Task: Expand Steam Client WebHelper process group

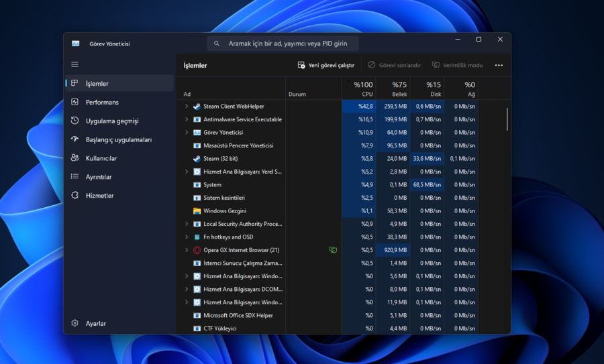Action: (187, 106)
